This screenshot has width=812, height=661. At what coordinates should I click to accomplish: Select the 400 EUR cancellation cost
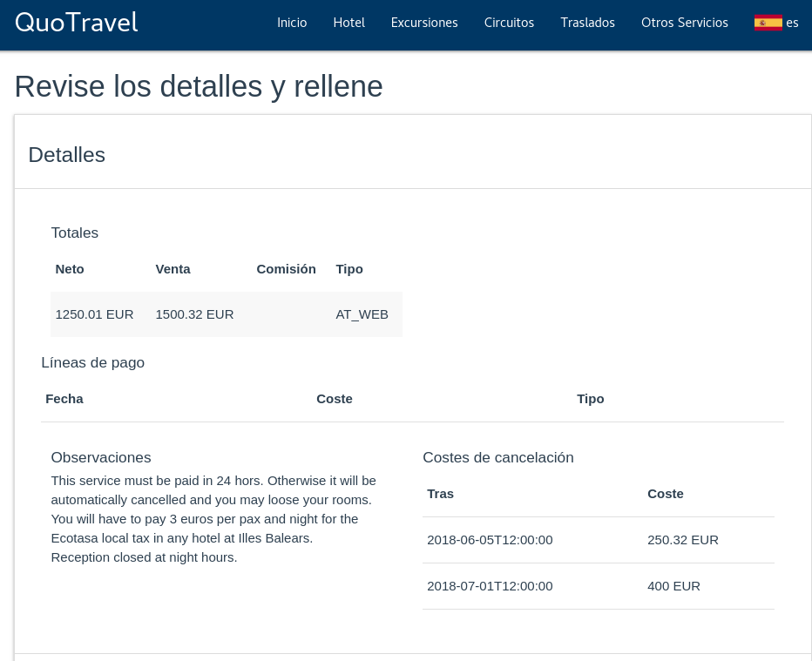[x=673, y=586]
